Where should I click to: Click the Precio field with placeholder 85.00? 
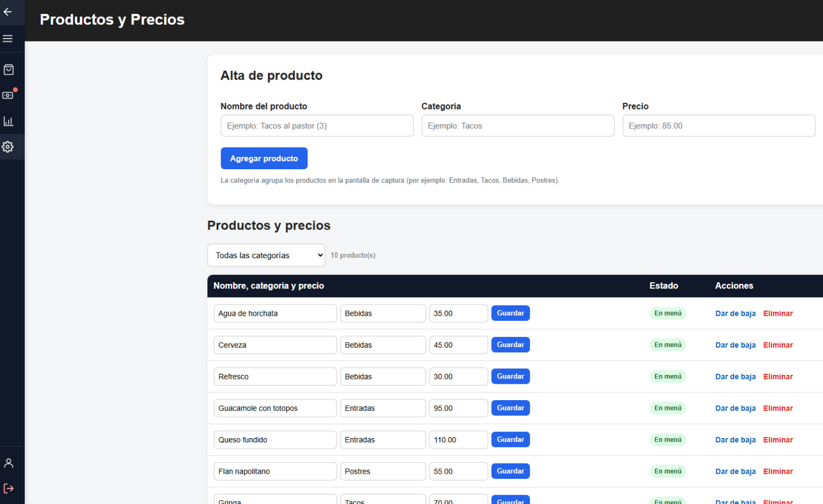(719, 125)
